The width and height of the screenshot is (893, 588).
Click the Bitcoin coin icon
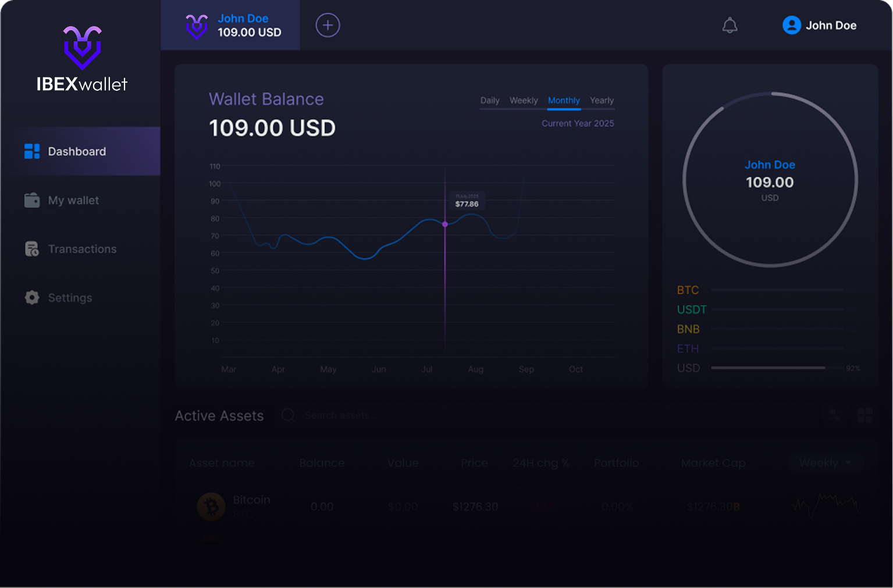point(211,507)
